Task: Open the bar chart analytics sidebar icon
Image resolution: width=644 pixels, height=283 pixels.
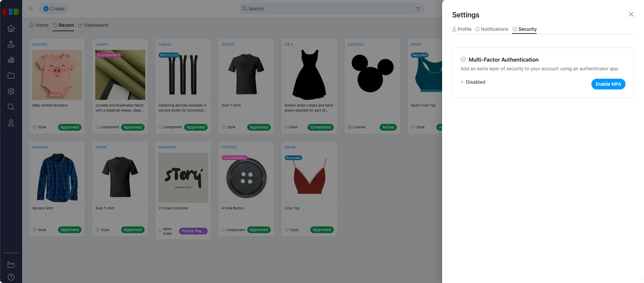Action: (x=11, y=60)
